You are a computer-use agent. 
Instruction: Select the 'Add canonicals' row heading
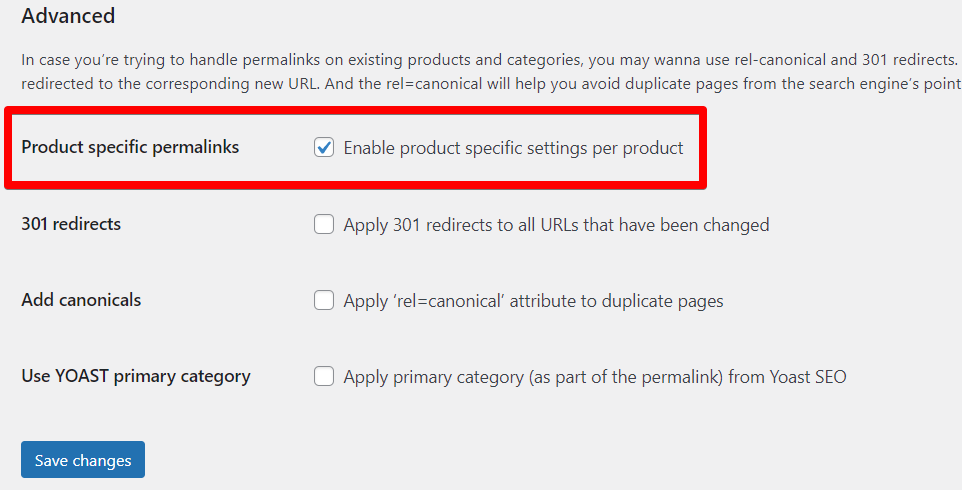pyautogui.click(x=81, y=300)
